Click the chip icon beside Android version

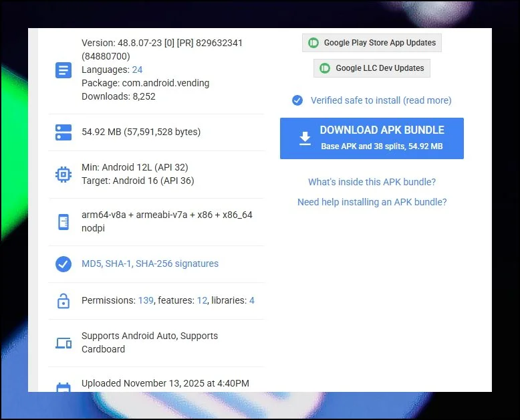coord(63,175)
